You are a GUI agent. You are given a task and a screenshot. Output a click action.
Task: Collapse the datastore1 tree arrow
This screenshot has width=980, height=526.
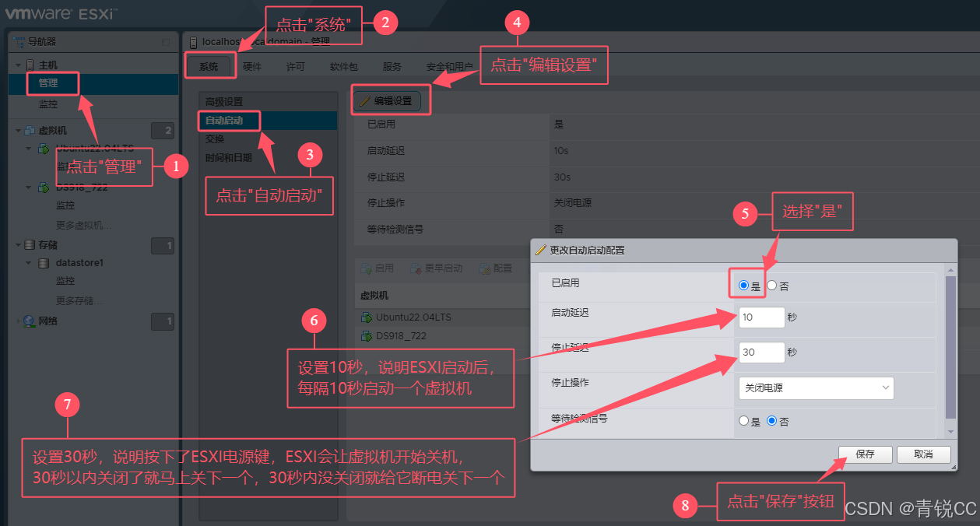coord(30,263)
